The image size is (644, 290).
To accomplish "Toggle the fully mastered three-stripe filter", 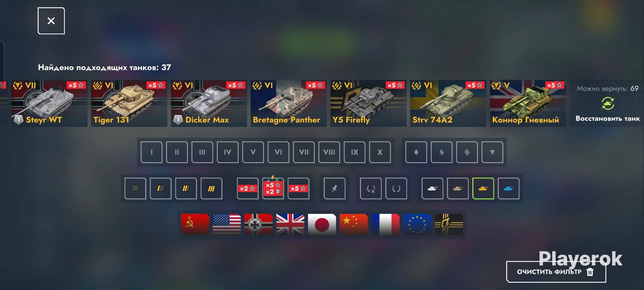I will click(x=211, y=188).
